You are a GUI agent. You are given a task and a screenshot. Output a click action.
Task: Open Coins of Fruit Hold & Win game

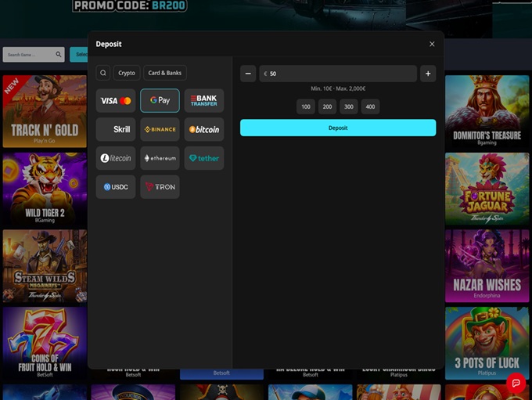click(x=45, y=344)
